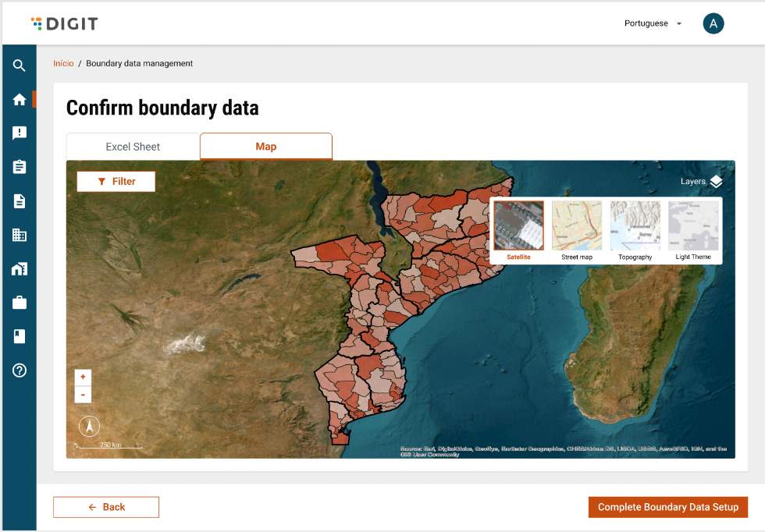Select the Satellite base layer thumbnail
This screenshot has height=532, width=765.
click(x=518, y=225)
